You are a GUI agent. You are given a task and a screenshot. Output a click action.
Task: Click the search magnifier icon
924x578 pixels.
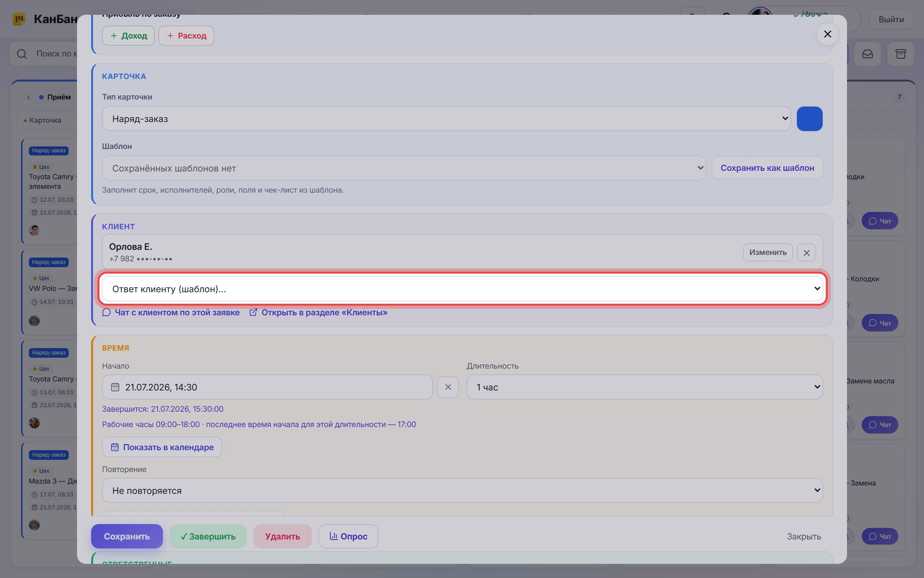(x=22, y=54)
